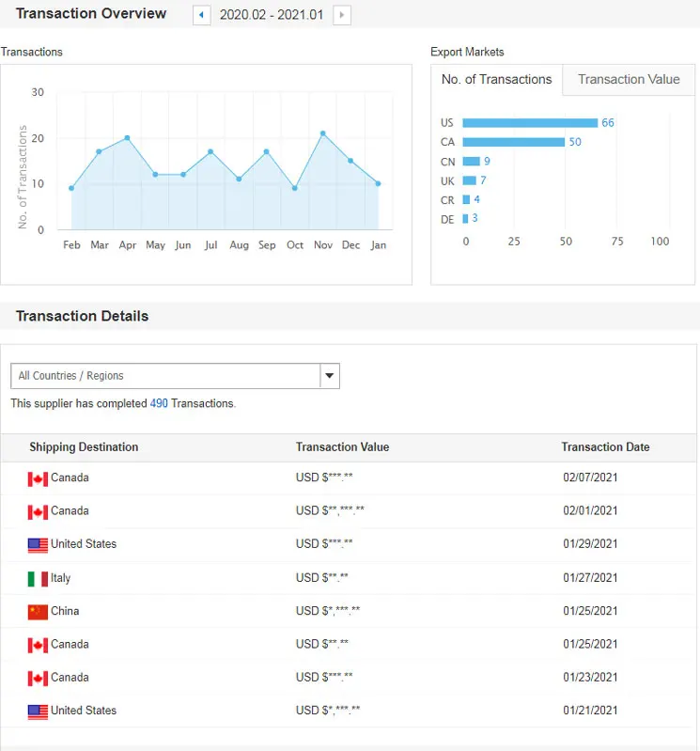Open the All Countries / Regions dropdown
Image resolution: width=700 pixels, height=751 pixels.
click(x=165, y=376)
